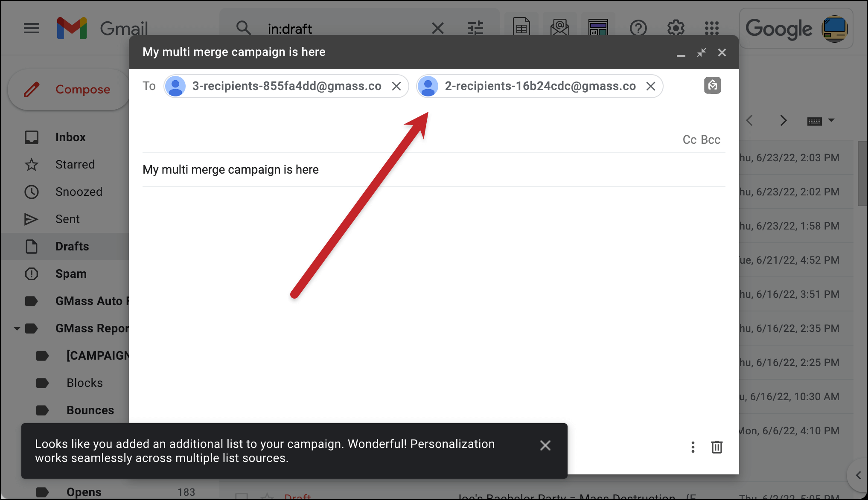Close the compose window
868x500 pixels.
coord(722,52)
